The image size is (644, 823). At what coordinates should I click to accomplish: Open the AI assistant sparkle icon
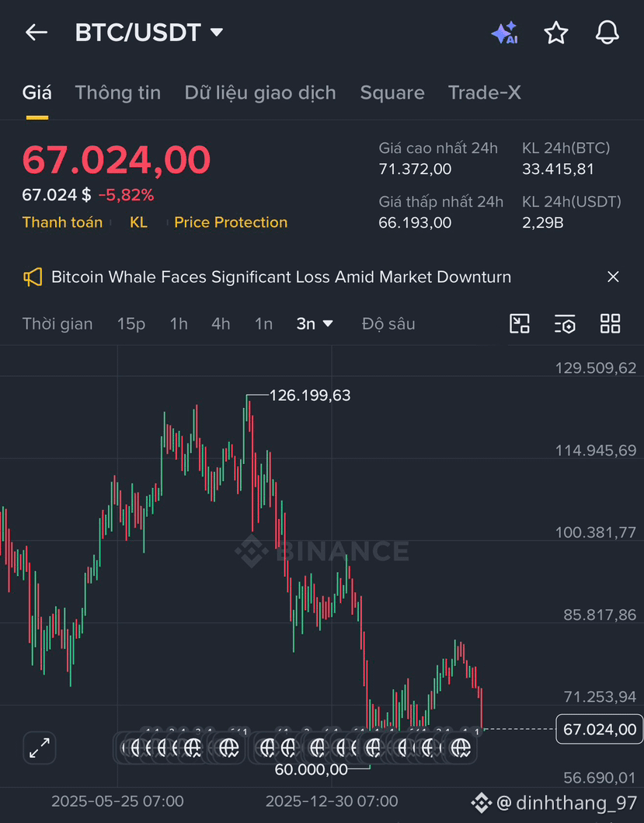pos(504,33)
